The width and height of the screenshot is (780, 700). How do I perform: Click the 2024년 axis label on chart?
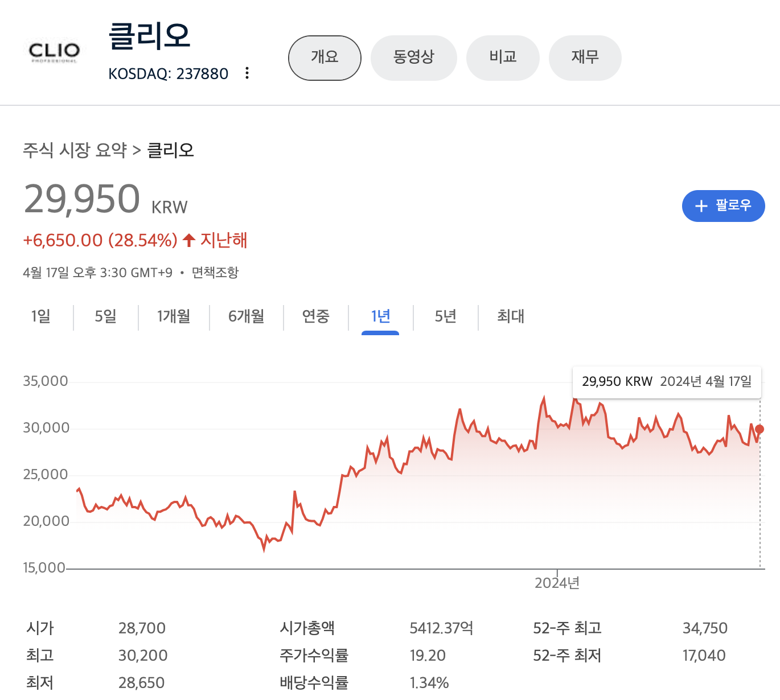pos(557,583)
